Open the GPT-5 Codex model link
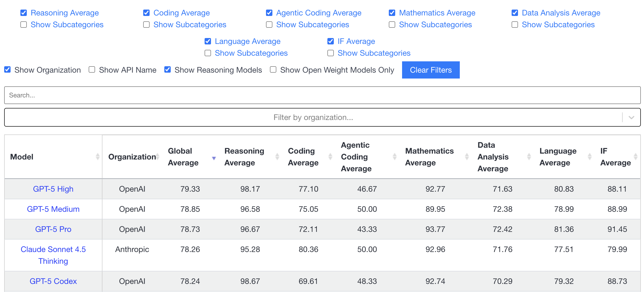This screenshot has width=644, height=292. coord(53,281)
